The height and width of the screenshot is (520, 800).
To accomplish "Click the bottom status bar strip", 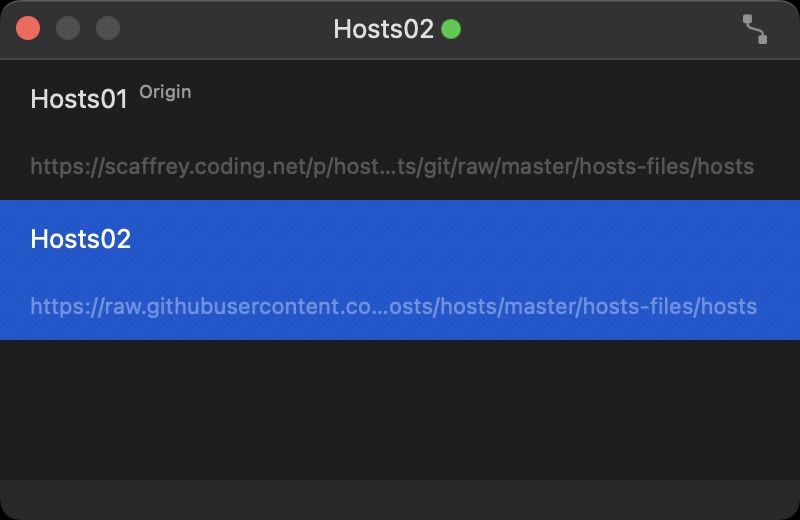I will (x=400, y=499).
